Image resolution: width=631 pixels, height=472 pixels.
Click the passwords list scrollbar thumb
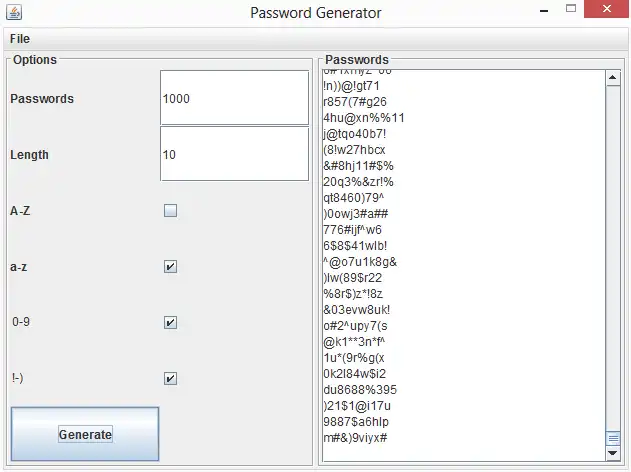click(613, 438)
